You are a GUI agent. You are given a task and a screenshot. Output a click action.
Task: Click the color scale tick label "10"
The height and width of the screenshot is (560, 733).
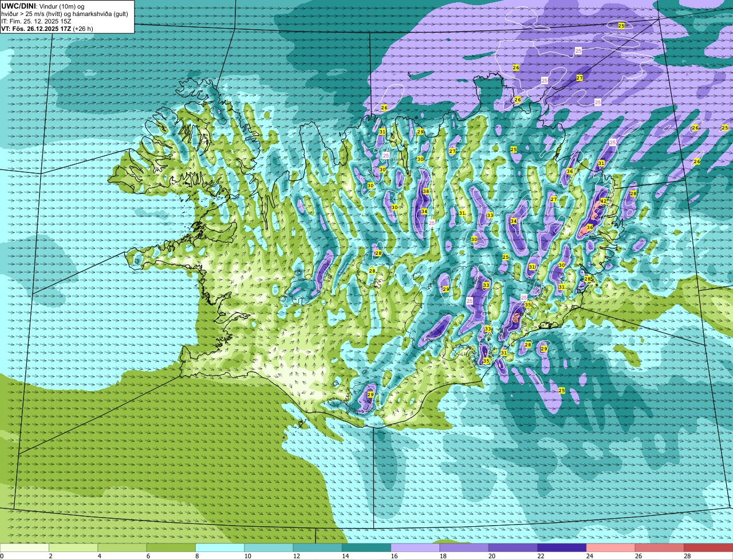[x=247, y=555]
